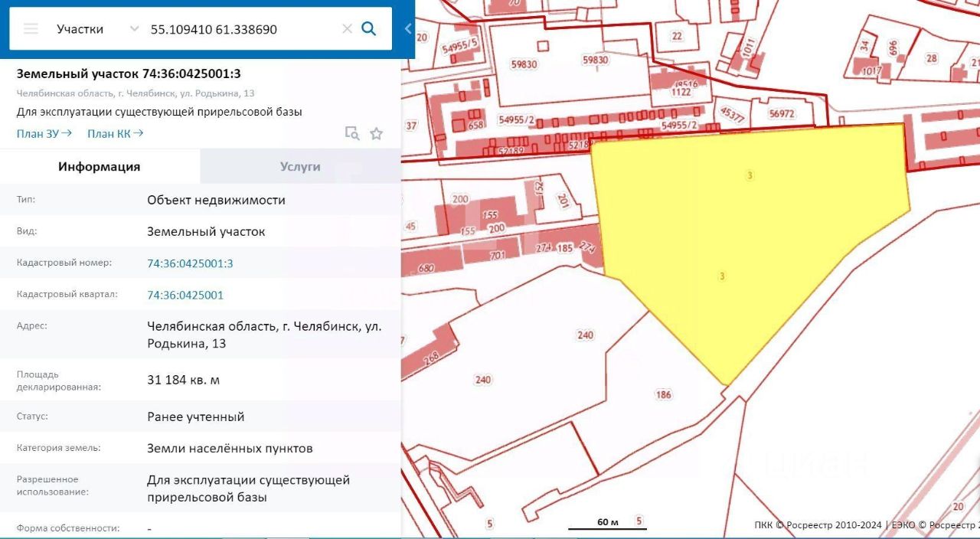Add parcel to favorites with star icon

click(x=376, y=133)
